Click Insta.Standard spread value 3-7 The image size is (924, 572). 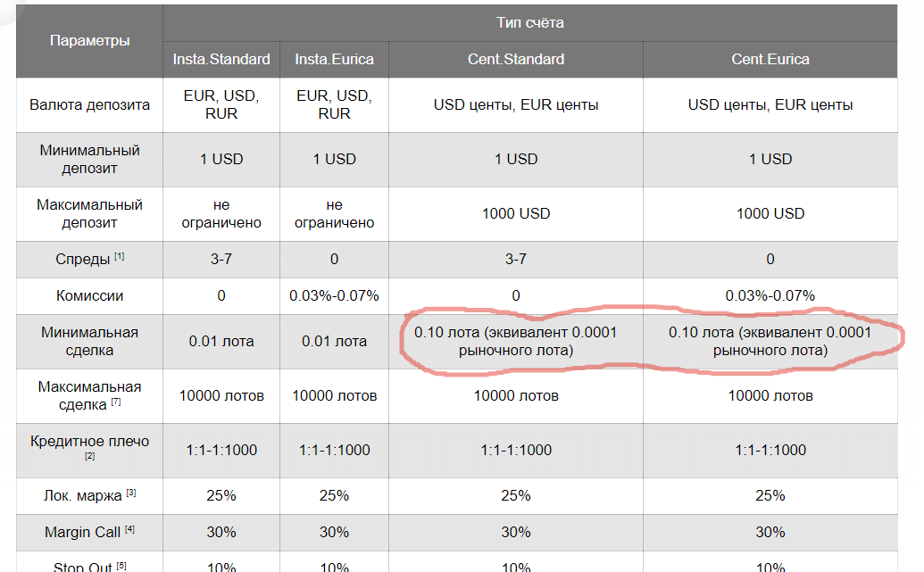[221, 259]
